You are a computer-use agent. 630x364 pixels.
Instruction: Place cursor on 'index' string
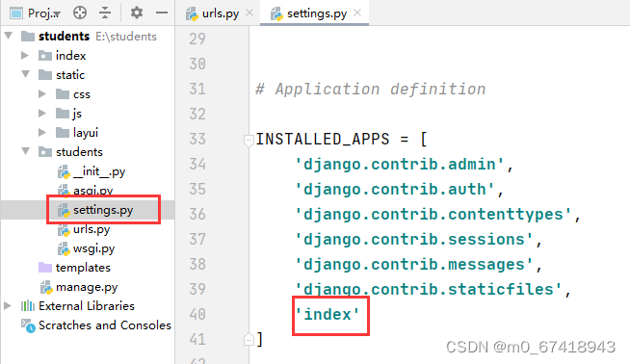click(x=328, y=314)
